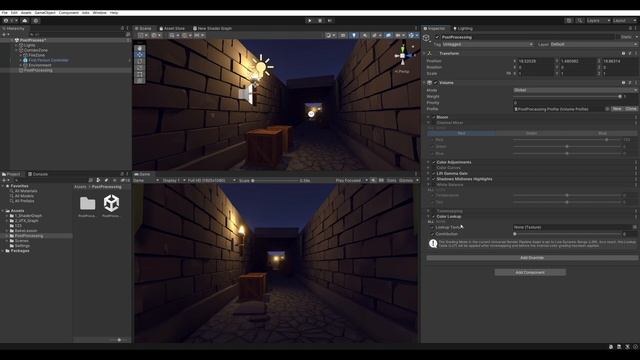Adjust the Color Lookup Contribution slider
This screenshot has height=360, width=640.
click(567, 234)
